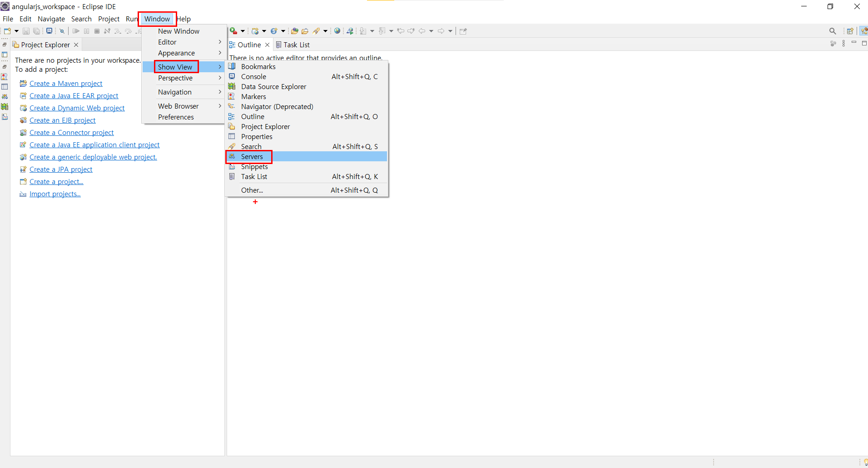Minimize the Outline view panel

tap(854, 43)
